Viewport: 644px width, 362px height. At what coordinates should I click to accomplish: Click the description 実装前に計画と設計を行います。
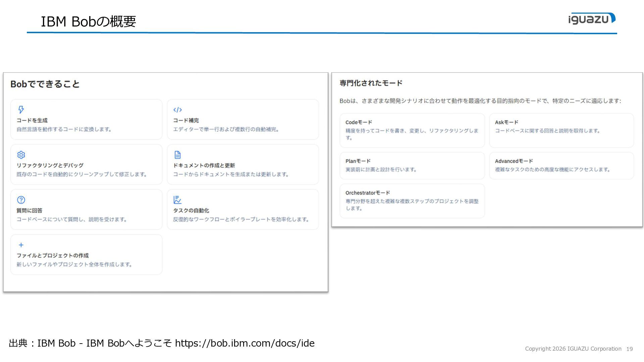[x=381, y=170]
